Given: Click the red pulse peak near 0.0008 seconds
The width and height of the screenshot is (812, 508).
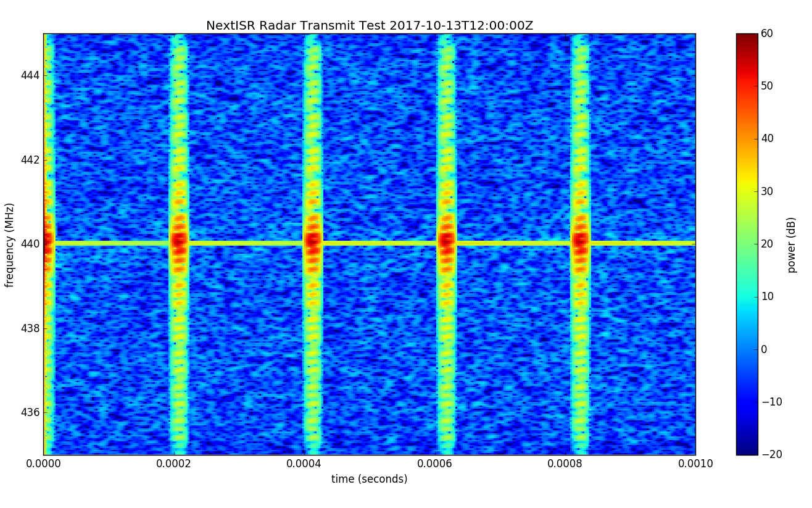Looking at the screenshot, I should click(580, 240).
